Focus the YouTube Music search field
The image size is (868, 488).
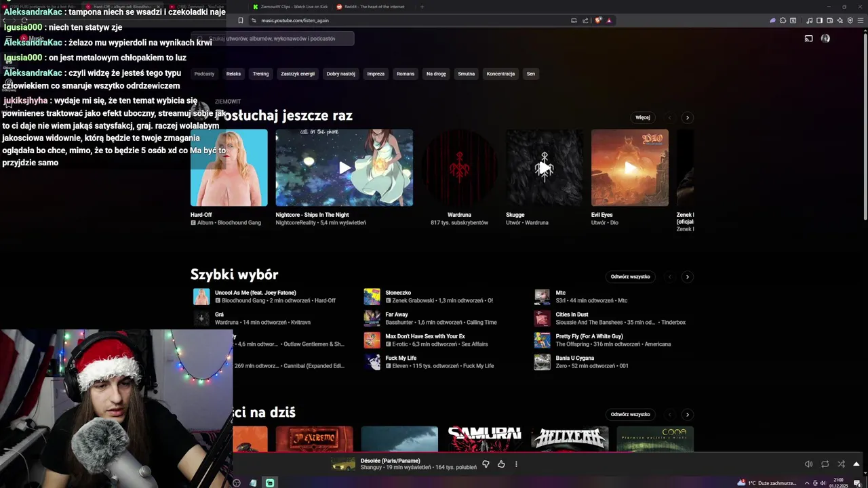pos(273,39)
